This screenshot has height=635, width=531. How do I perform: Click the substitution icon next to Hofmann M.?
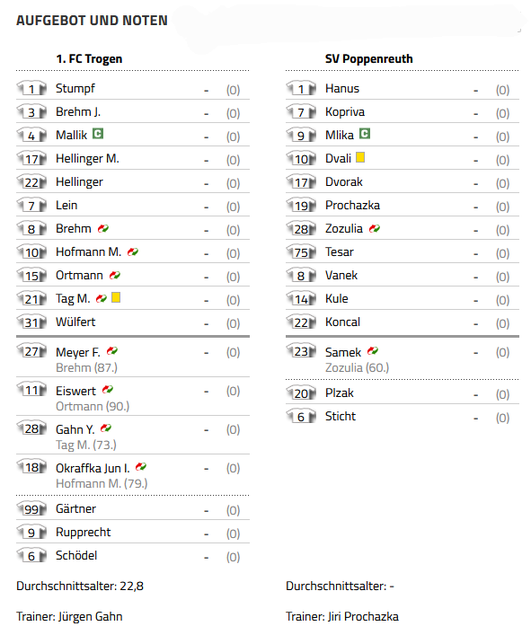click(x=133, y=252)
